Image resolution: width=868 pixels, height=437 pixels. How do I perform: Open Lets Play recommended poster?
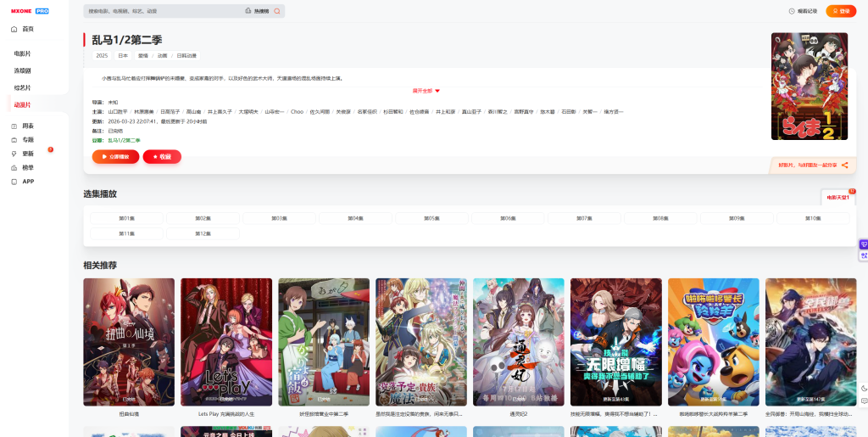[x=226, y=342]
